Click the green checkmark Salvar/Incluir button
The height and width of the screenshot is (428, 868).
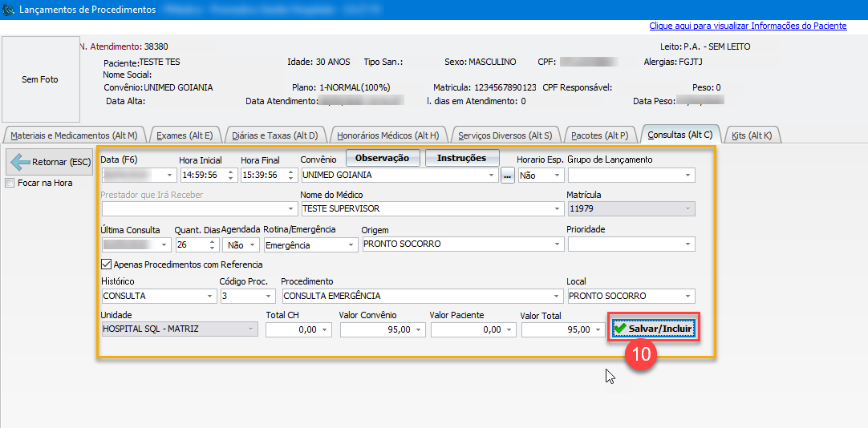(653, 329)
